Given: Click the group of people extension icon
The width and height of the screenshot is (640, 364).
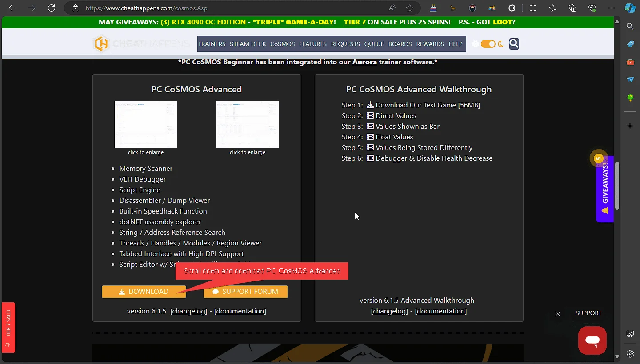Looking at the screenshot, I should pos(492,8).
